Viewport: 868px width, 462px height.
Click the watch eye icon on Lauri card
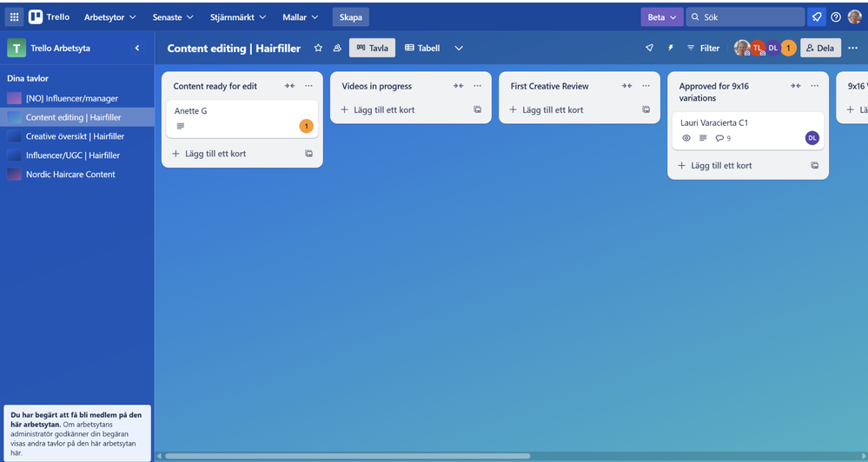point(686,138)
